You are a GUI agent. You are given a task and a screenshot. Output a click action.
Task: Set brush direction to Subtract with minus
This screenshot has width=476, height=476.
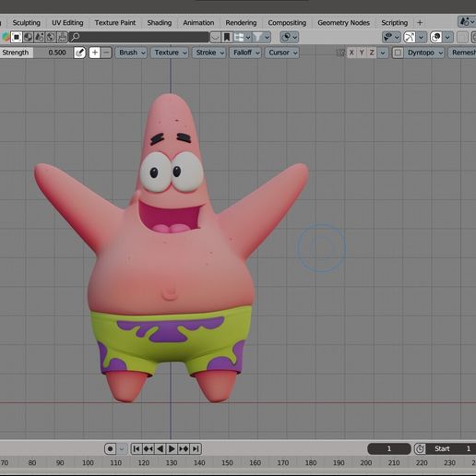click(106, 53)
